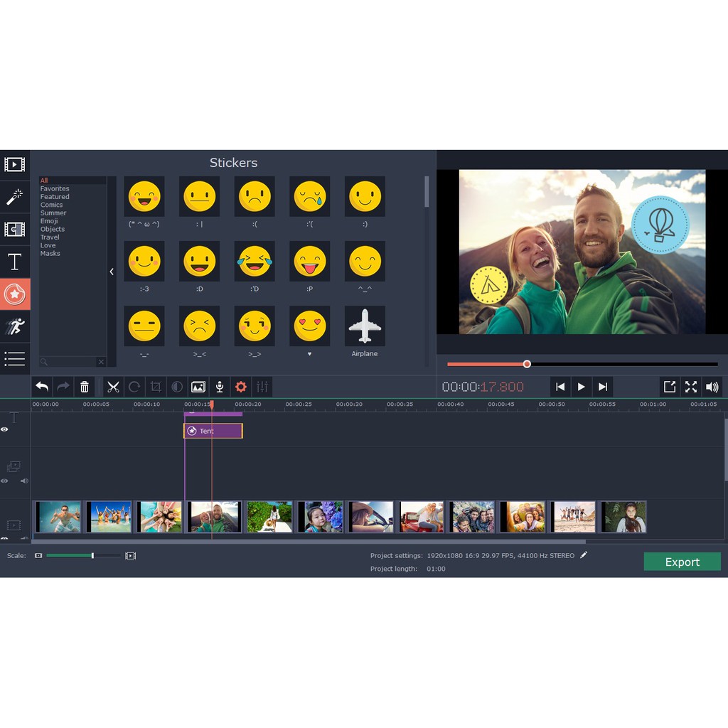This screenshot has width=728, height=728.
Task: Choose the crying-laughing :'D sticker
Action: (x=255, y=261)
